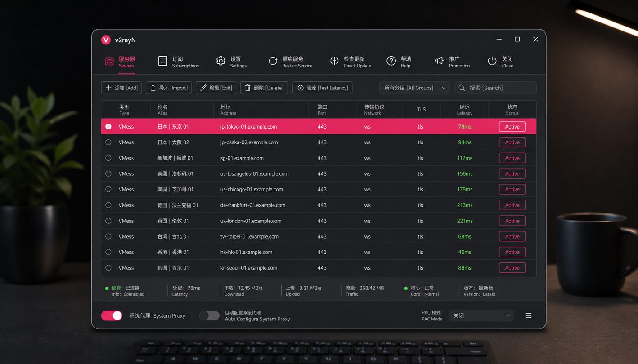Screen dimensions: 638x364
Task: Click the Traffic 268.42 MB status entry
Action: (365, 291)
